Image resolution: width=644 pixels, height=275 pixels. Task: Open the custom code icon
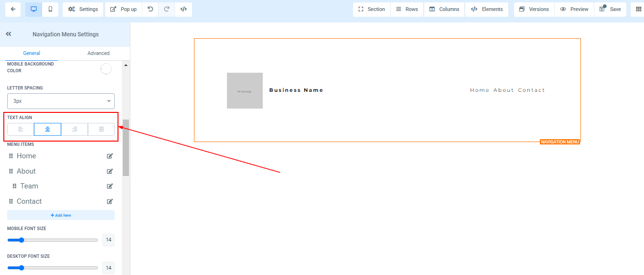(183, 9)
